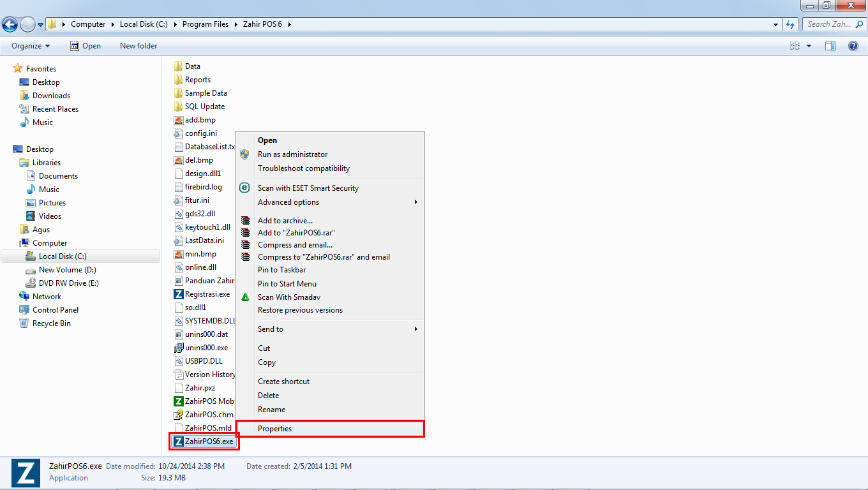Select the Reports folder
The image size is (868, 490).
(x=192, y=80)
